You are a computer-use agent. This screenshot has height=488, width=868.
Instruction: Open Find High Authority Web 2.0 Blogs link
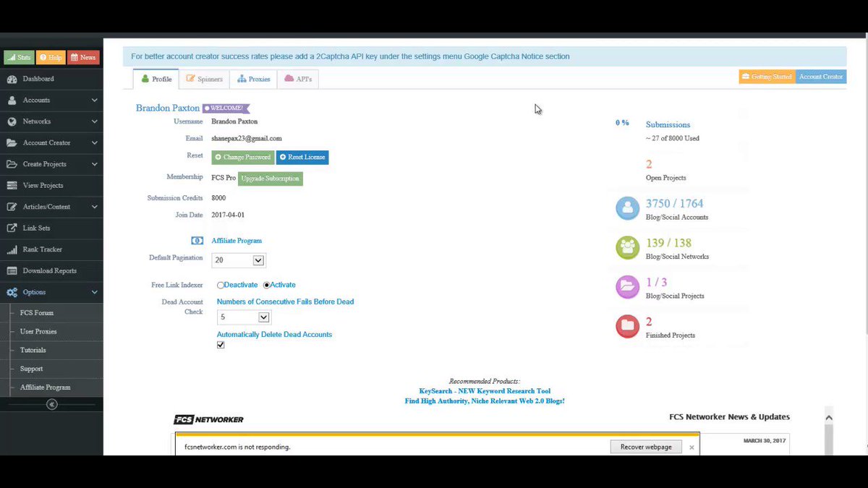click(485, 401)
